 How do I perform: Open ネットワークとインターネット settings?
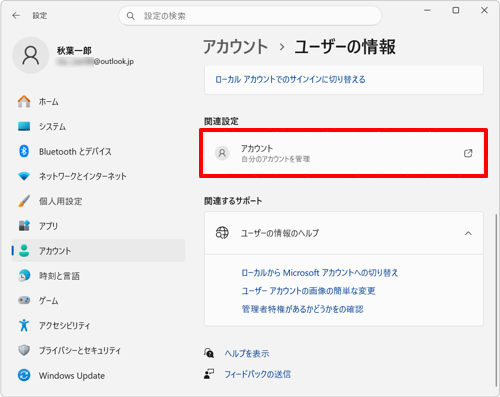point(98,176)
